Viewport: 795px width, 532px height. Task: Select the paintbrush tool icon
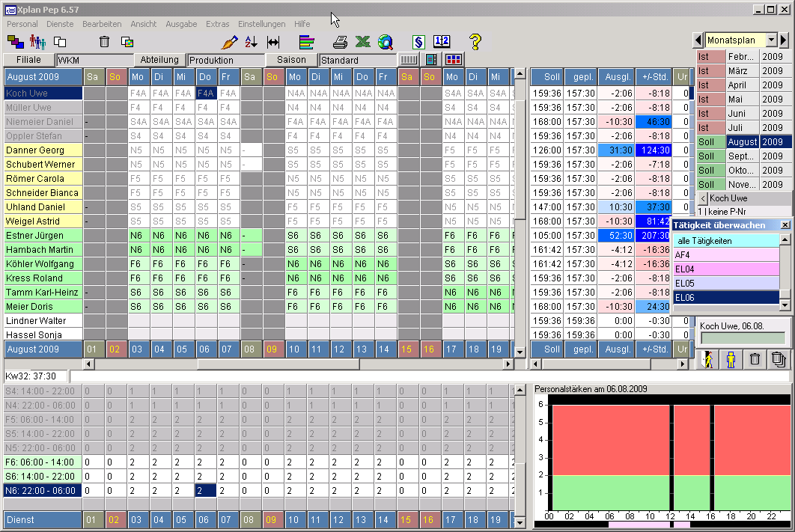(229, 42)
